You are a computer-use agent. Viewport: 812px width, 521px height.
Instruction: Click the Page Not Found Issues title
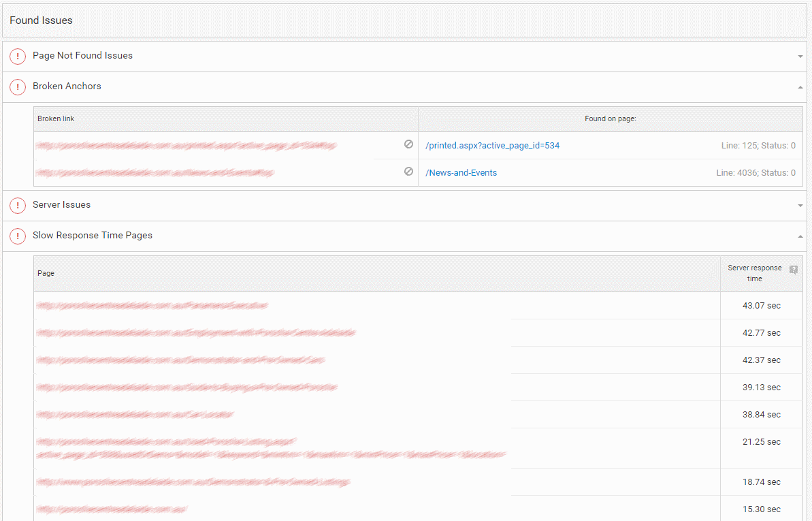[82, 56]
